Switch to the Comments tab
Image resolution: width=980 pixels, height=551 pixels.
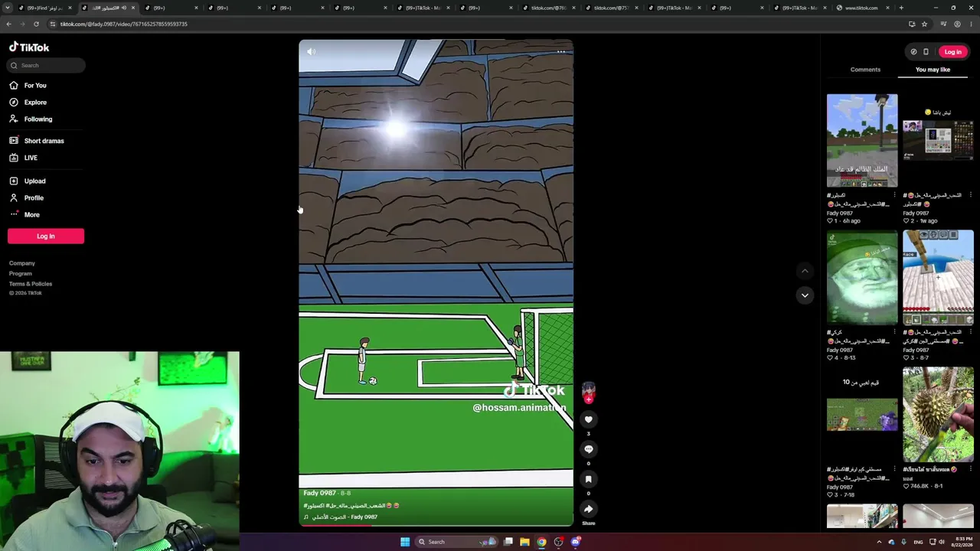(865, 70)
